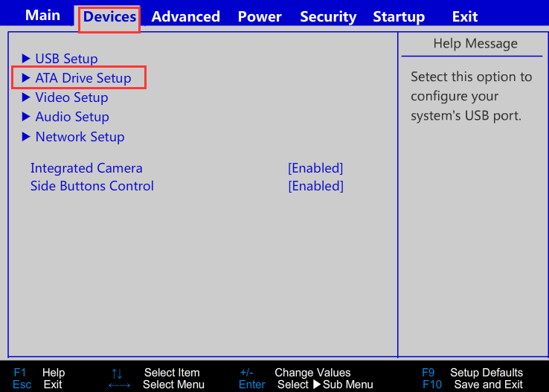Viewport: 549px width, 392px height.
Task: Toggle Side Buttons Control Enabled value
Action: (x=315, y=186)
